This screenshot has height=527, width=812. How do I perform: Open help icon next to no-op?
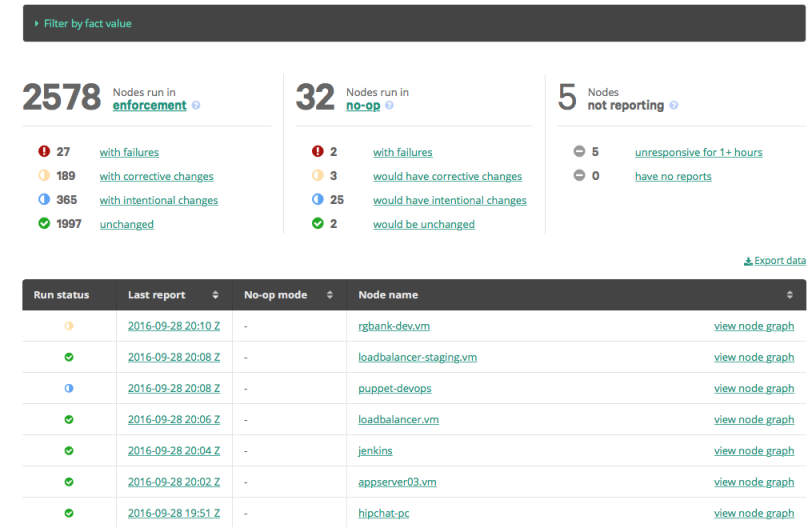tap(389, 105)
